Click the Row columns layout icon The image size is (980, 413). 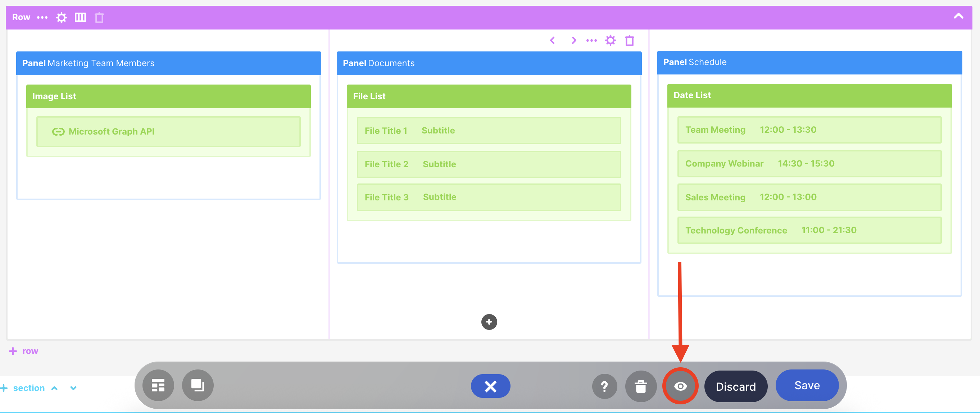click(80, 18)
